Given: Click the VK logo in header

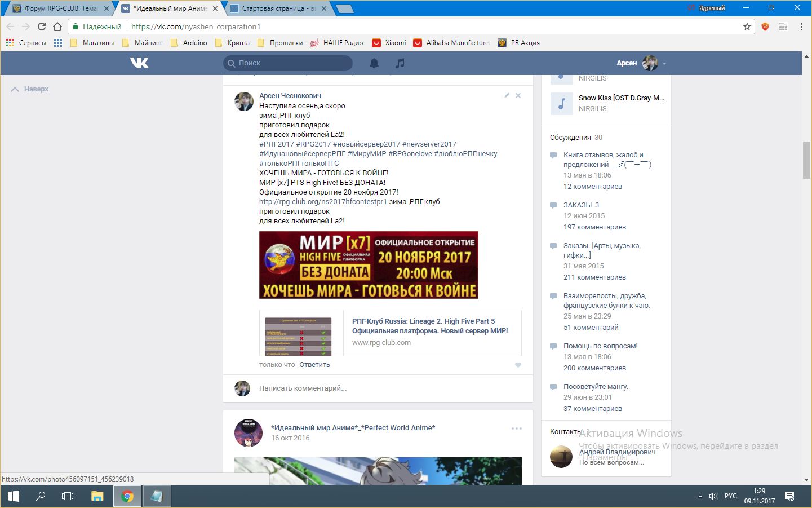Looking at the screenshot, I should [x=139, y=63].
